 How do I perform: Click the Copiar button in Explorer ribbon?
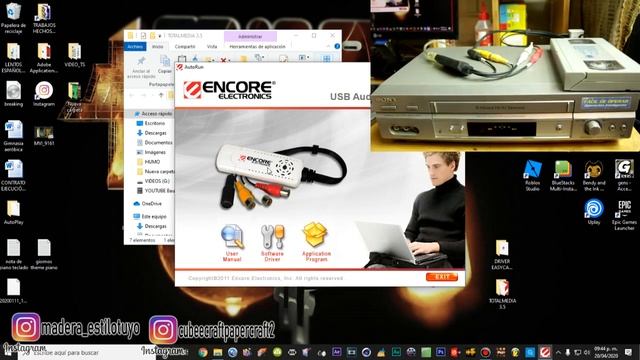[x=165, y=64]
